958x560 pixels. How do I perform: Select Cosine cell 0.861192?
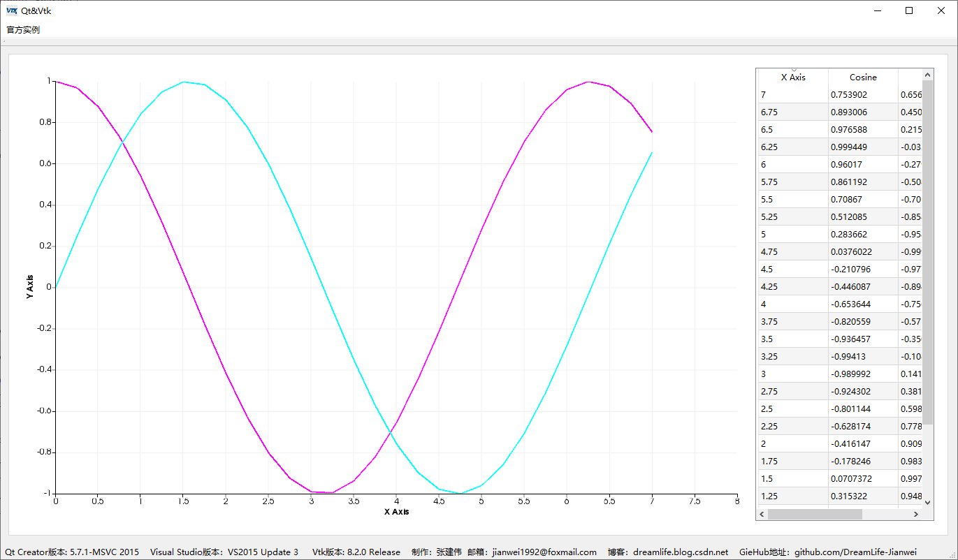coord(863,182)
